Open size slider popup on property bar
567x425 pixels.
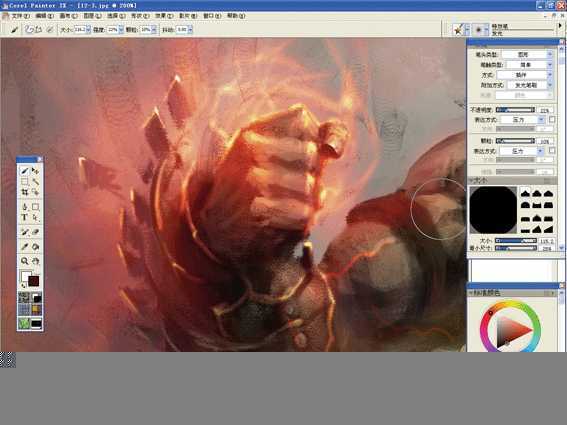point(88,30)
